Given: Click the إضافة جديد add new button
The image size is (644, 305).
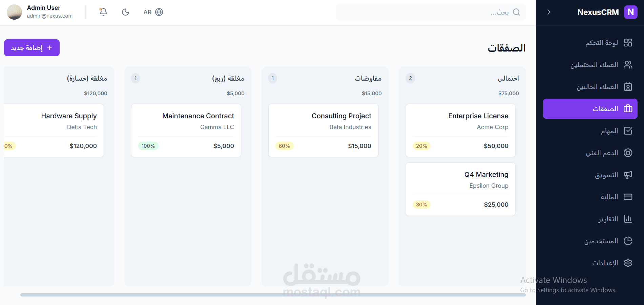Looking at the screenshot, I should point(32,48).
